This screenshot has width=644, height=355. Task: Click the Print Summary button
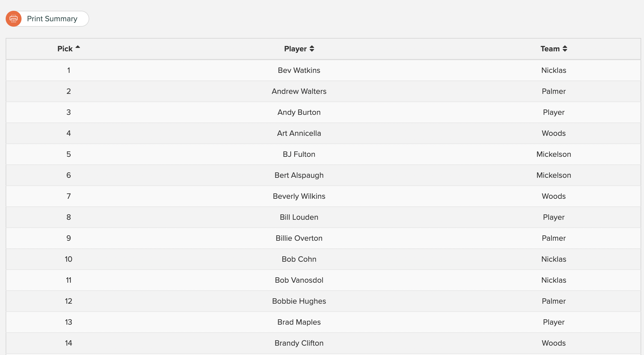point(47,19)
